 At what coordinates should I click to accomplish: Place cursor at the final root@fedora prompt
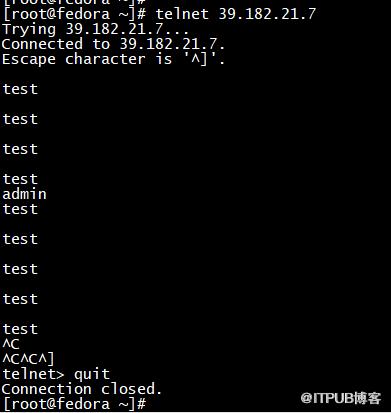click(74, 404)
